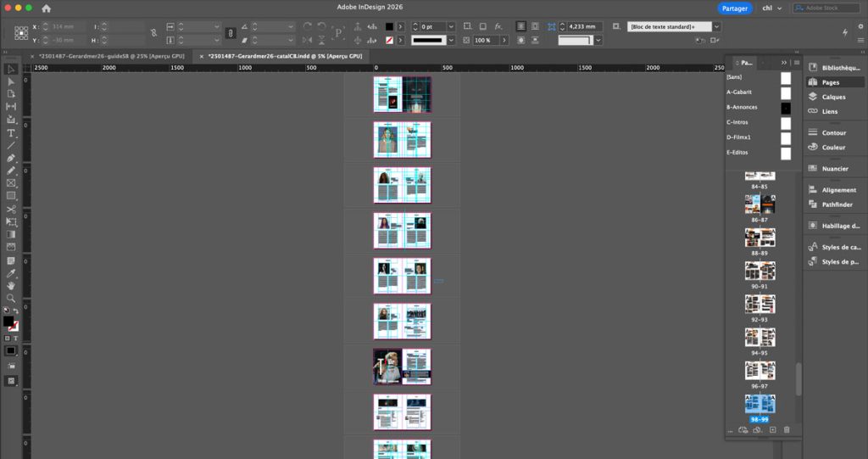
Task: Toggle formatting affects container button
Action: click(7, 339)
